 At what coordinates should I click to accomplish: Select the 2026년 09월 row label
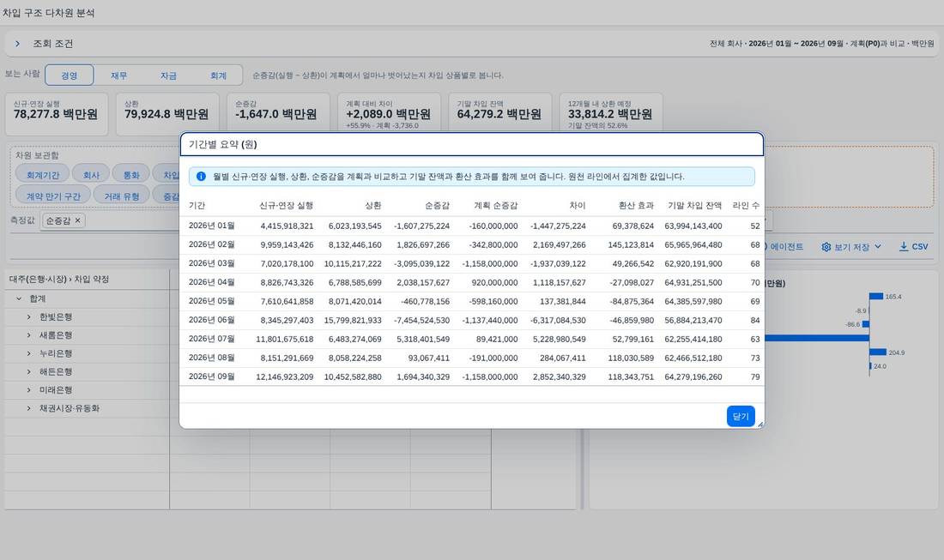tap(211, 376)
